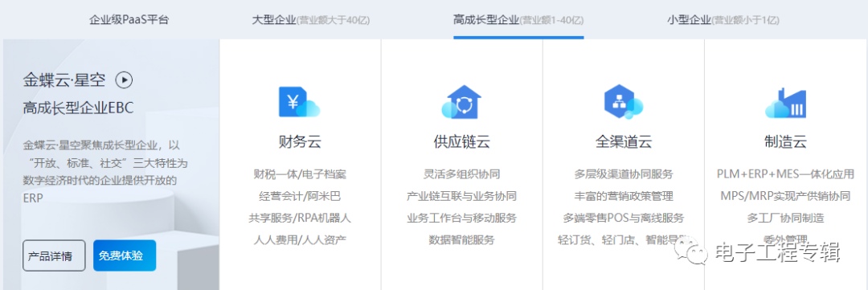Click 产业链互联与业务协同
Image resolution: width=868 pixels, height=290 pixels.
pyautogui.click(x=461, y=196)
